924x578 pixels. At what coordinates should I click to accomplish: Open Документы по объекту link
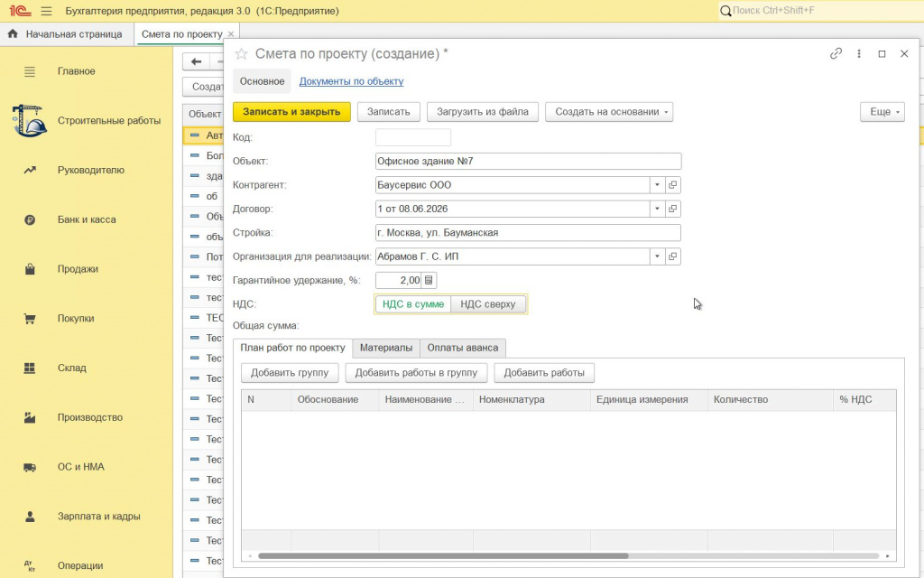351,81
